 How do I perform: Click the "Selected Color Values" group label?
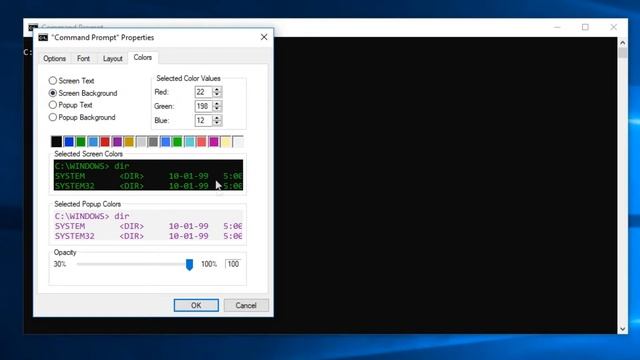(x=188, y=78)
